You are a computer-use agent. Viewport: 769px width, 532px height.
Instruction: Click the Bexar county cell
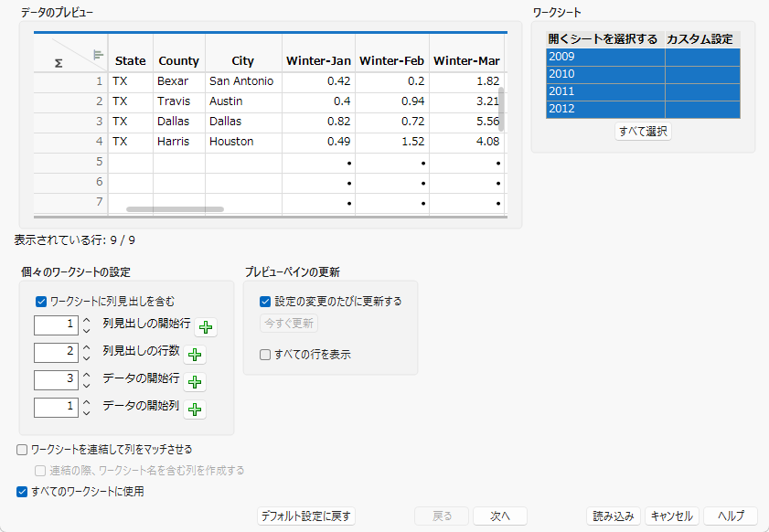[x=179, y=81]
